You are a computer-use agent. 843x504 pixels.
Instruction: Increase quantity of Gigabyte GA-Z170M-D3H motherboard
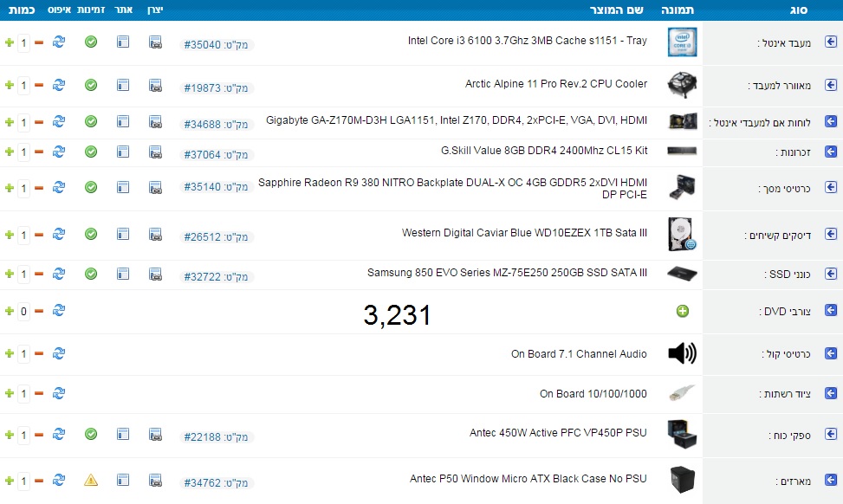point(10,122)
